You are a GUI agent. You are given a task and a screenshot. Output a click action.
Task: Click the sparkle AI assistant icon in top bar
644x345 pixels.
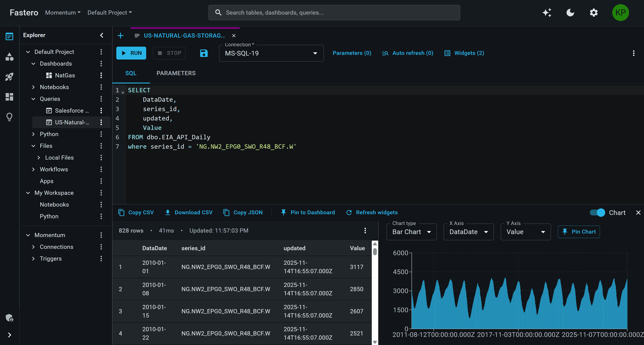547,12
